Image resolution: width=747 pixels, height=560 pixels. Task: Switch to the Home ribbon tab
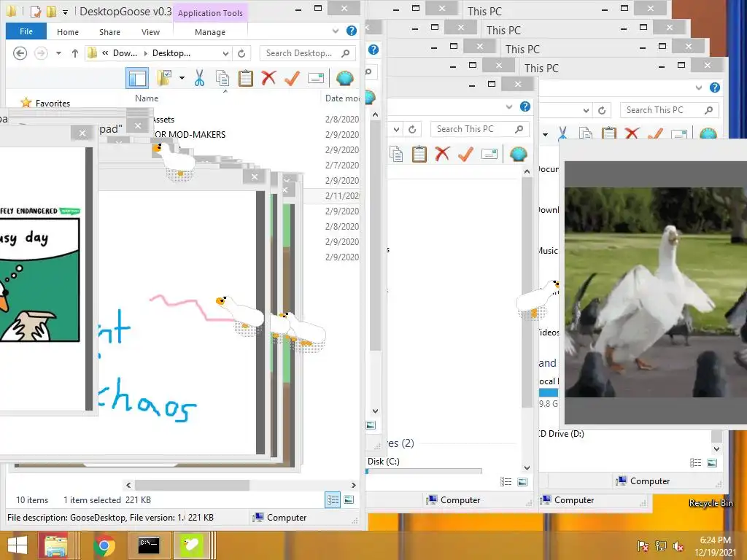68,32
